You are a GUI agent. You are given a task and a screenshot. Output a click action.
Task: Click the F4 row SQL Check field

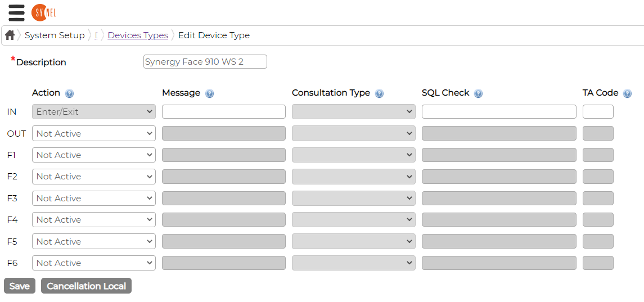[499, 220]
